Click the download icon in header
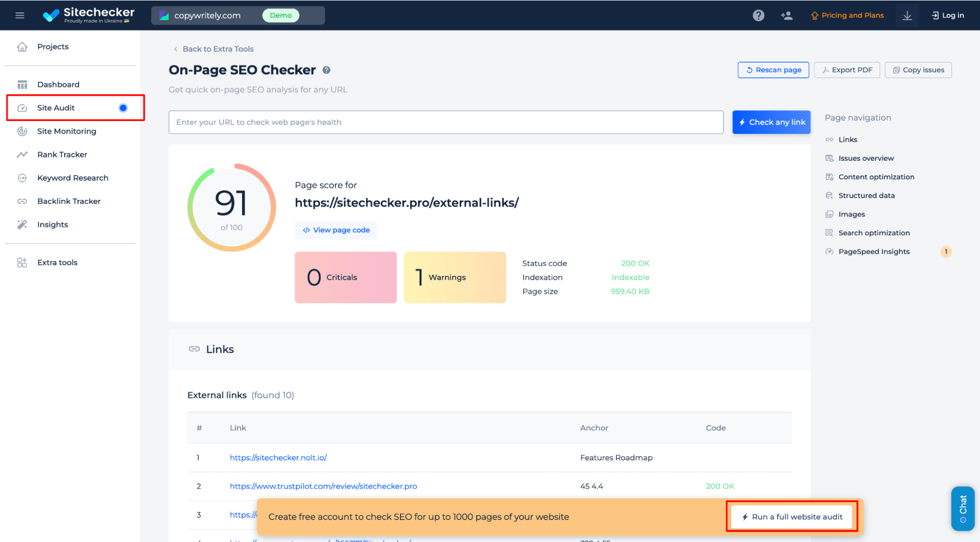 907,15
